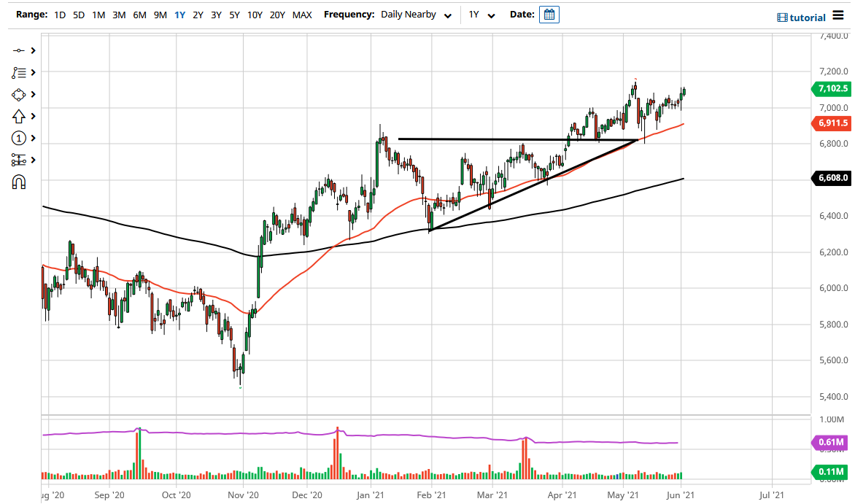Select the 10Y range option
Viewport: 855px width, 504px height.
[255, 14]
